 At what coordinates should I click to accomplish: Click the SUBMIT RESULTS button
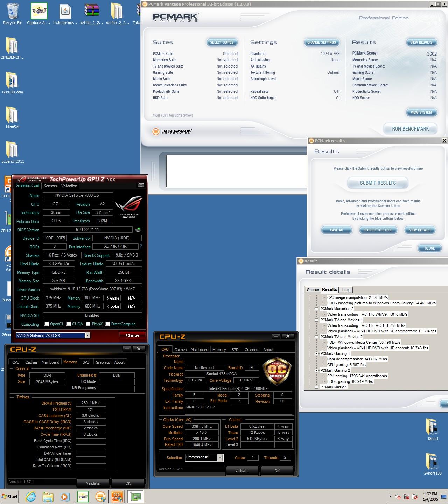[378, 183]
